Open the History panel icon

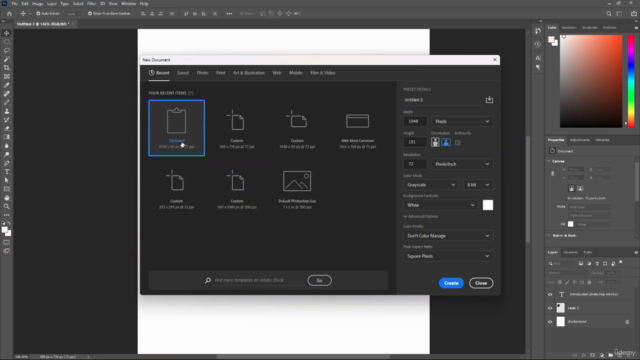(538, 44)
